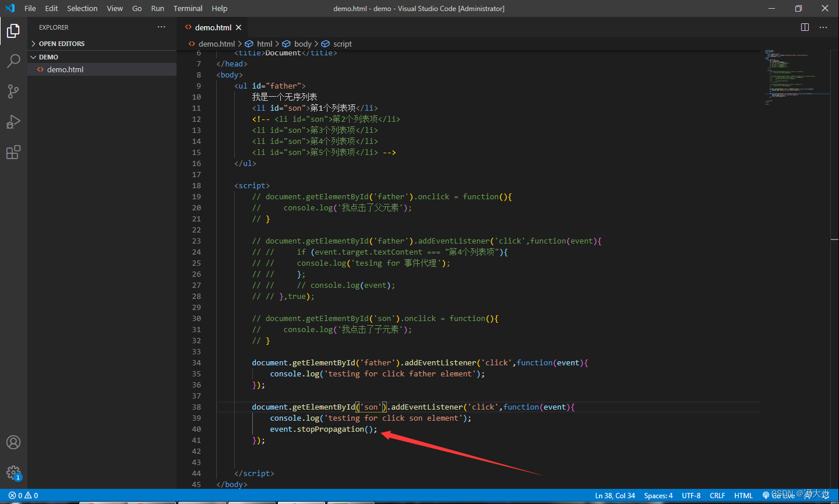Click html in the breadcrumb

pos(265,44)
